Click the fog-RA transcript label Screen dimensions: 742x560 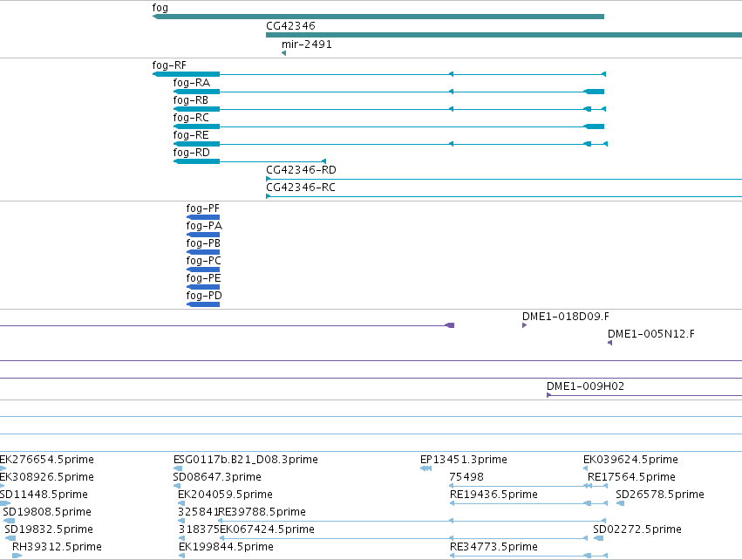coord(192,82)
